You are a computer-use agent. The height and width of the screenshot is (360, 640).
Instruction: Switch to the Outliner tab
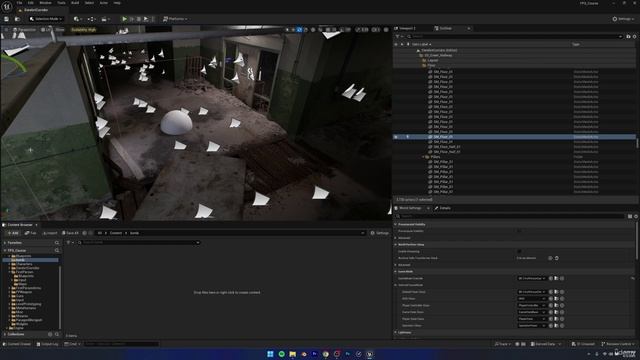(x=445, y=28)
